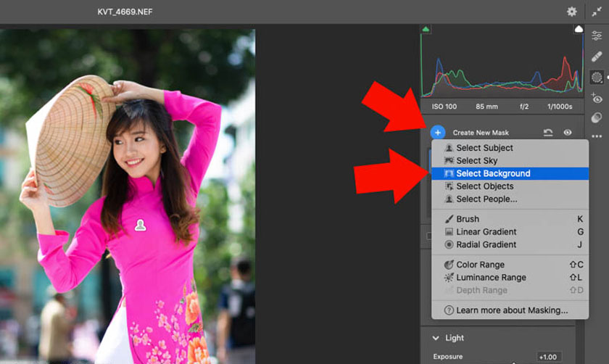This screenshot has width=609, height=364.
Task: Open Learn more about Masking link
Action: pyautogui.click(x=511, y=310)
